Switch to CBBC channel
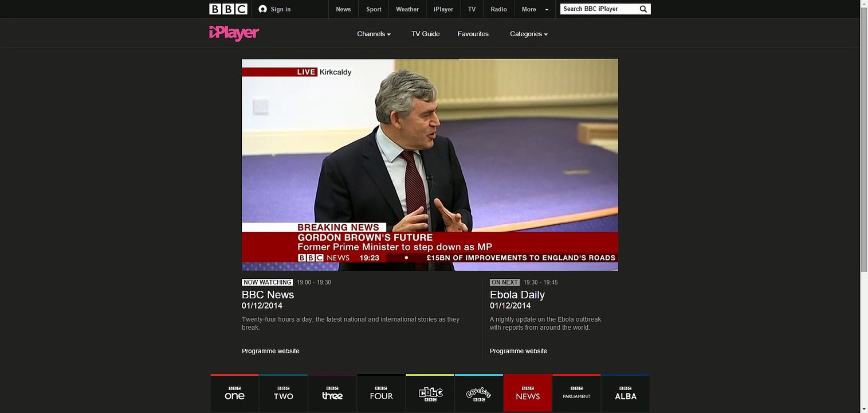Image resolution: width=868 pixels, height=413 pixels. point(430,393)
